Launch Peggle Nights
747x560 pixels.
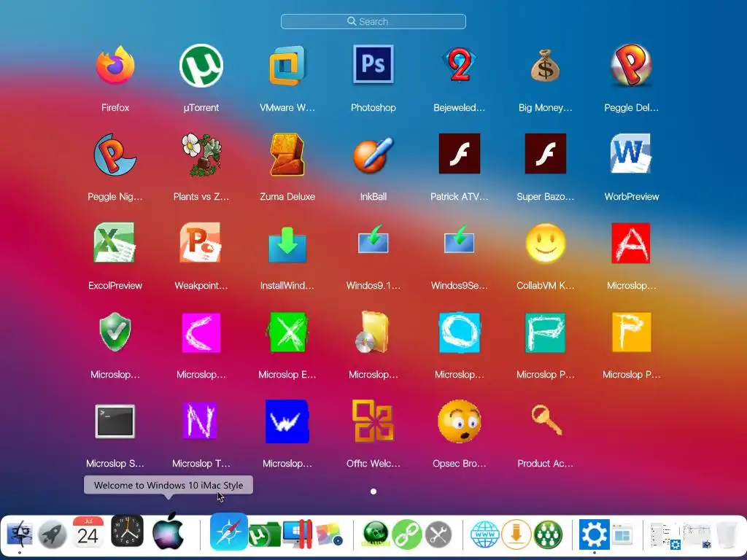coord(115,155)
